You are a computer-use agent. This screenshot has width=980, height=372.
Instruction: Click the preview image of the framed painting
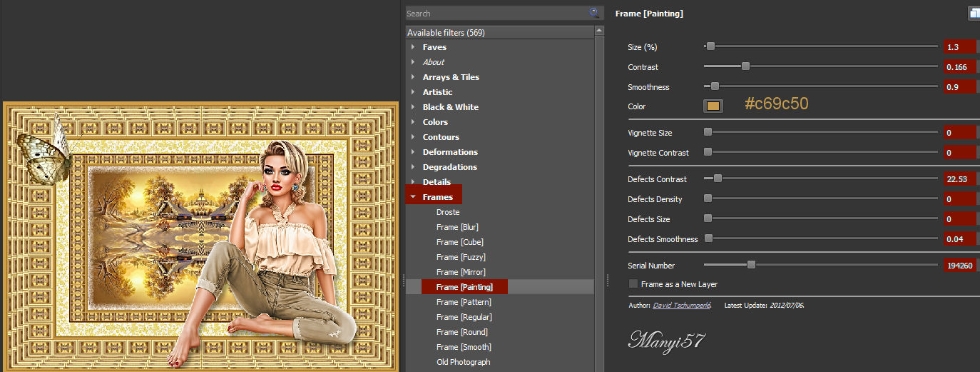199,236
